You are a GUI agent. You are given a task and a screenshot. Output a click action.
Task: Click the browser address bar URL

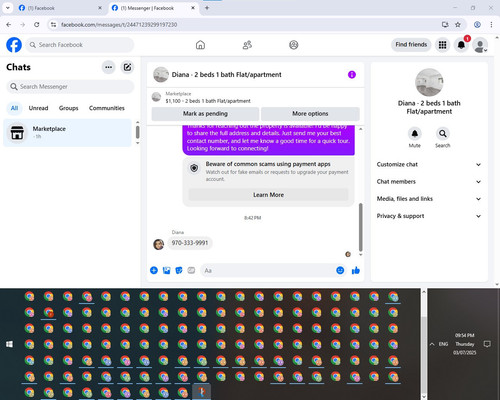pos(119,25)
